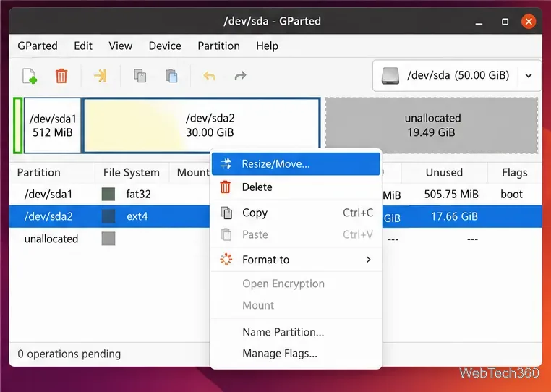Viewport: 551px width, 392px height.
Task: Click the yellow Resize/Move arrow toolbar icon
Action: 101,76
